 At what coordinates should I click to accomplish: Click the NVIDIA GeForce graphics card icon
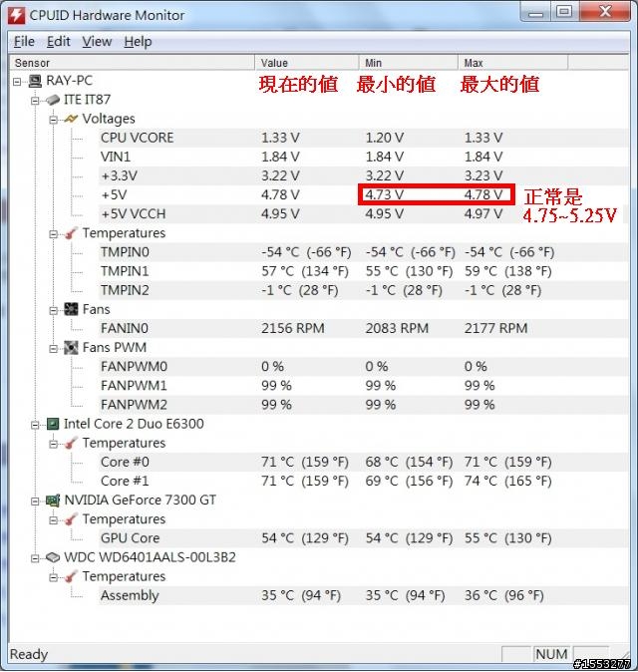point(53,501)
